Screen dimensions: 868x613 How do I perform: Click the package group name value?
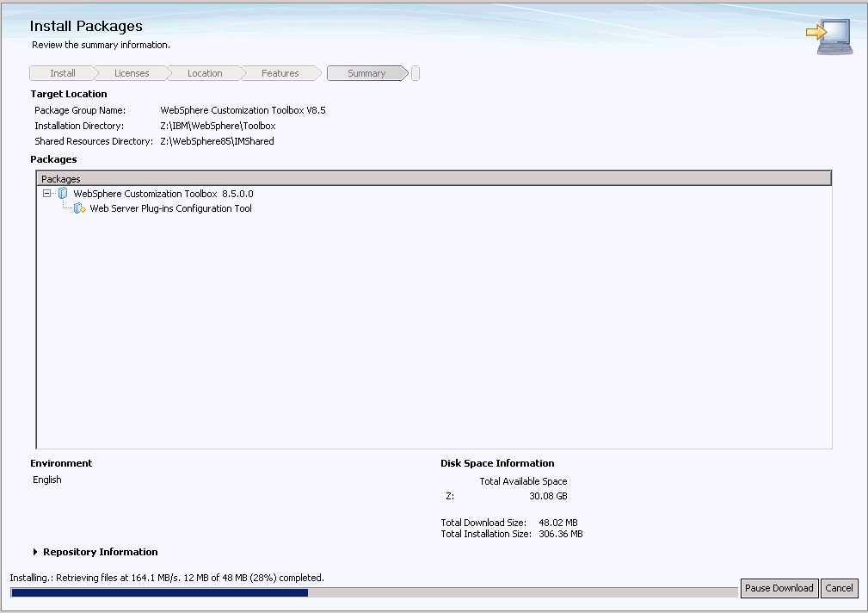tap(243, 110)
